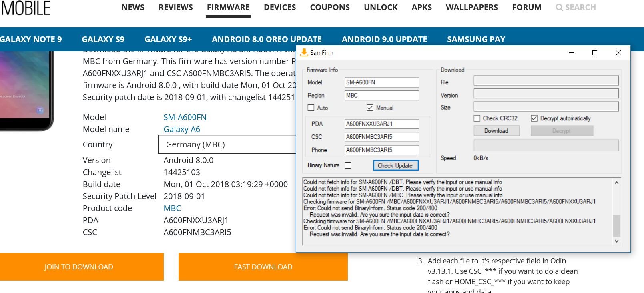Image resolution: width=644 pixels, height=293 pixels.
Task: Click the Download button in SamFirm
Action: pyautogui.click(x=496, y=131)
